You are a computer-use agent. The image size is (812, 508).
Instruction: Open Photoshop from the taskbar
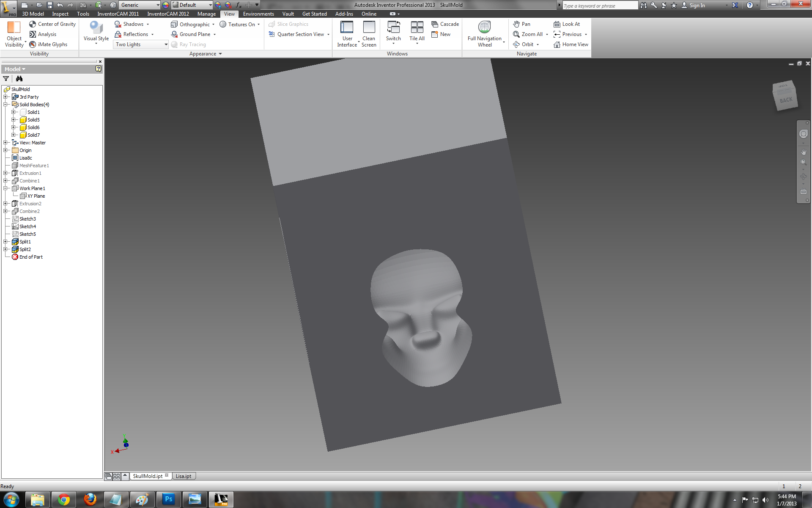(x=169, y=500)
